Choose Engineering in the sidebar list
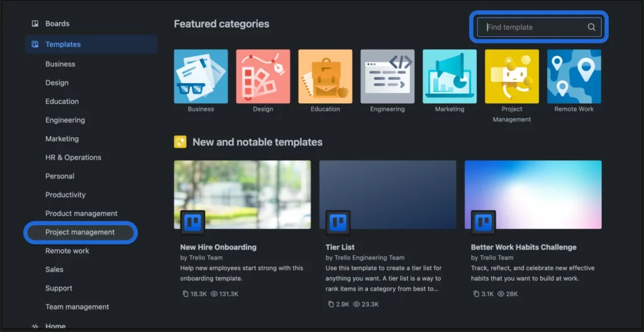The image size is (644, 332). [x=65, y=120]
